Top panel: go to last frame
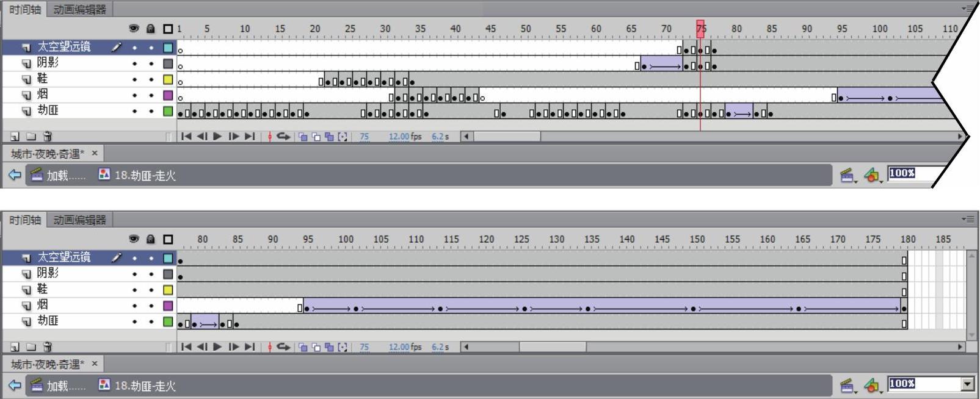Viewport: 980px width, 399px height. [250, 137]
